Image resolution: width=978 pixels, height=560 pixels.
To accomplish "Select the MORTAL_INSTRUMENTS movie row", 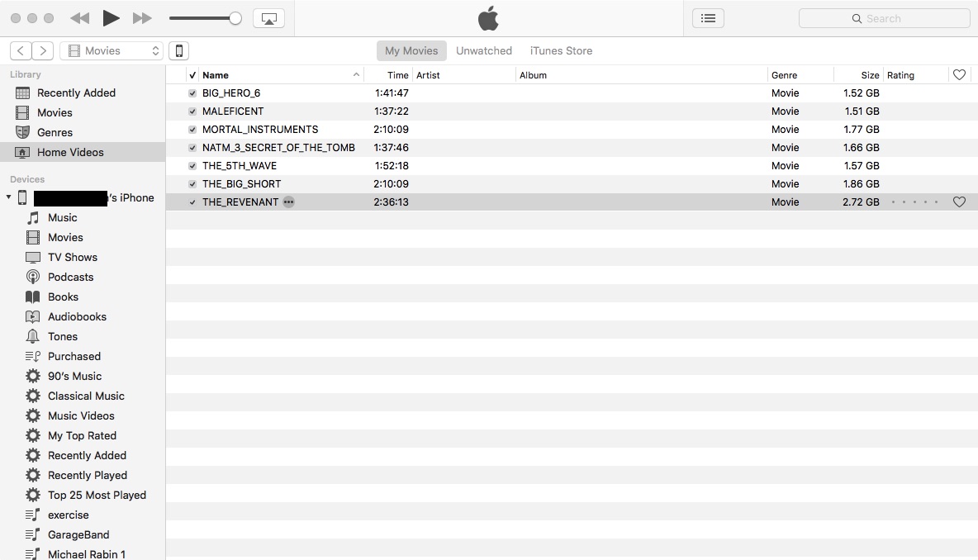I will coord(572,130).
